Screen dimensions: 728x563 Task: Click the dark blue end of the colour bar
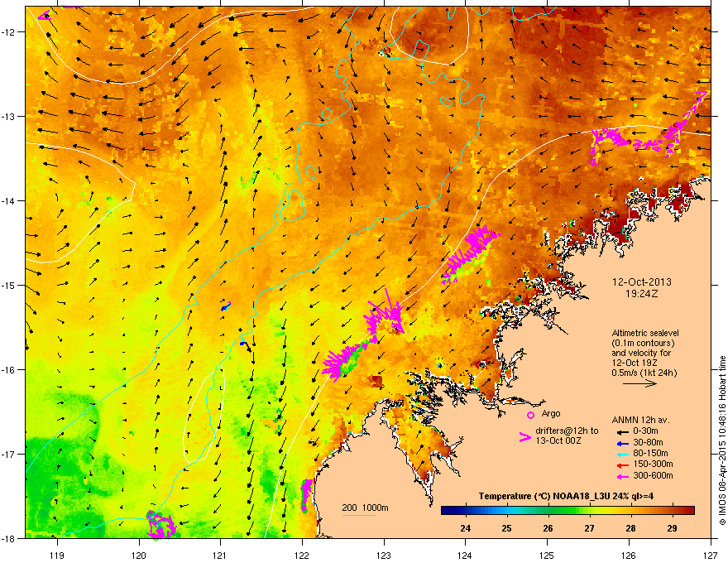[x=445, y=511]
